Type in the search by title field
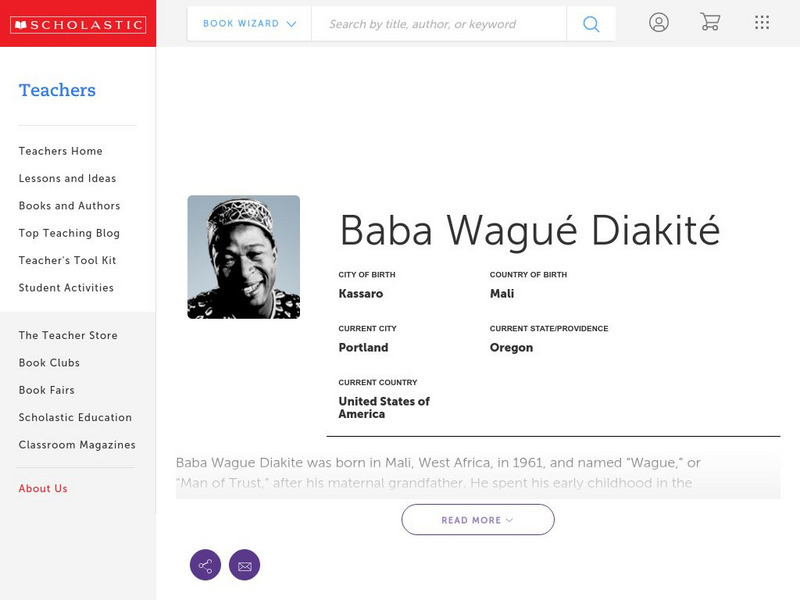 click(438, 24)
